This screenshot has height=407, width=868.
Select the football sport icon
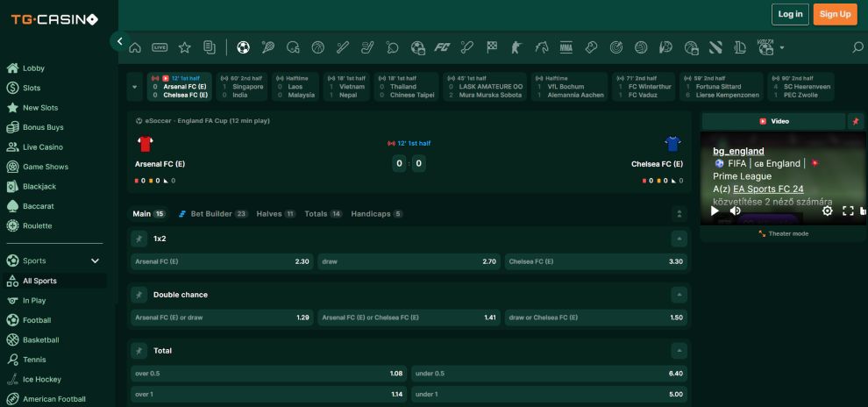click(x=244, y=47)
